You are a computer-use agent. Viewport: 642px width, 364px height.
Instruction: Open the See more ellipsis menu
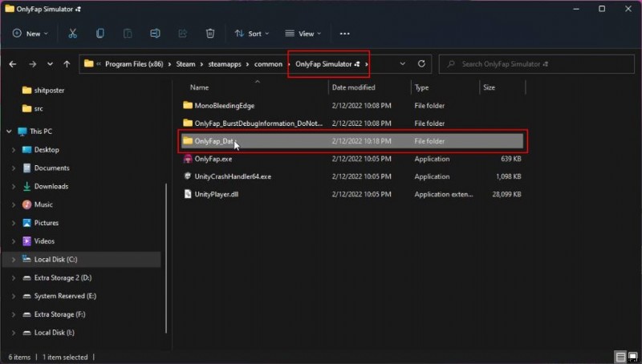click(x=345, y=34)
